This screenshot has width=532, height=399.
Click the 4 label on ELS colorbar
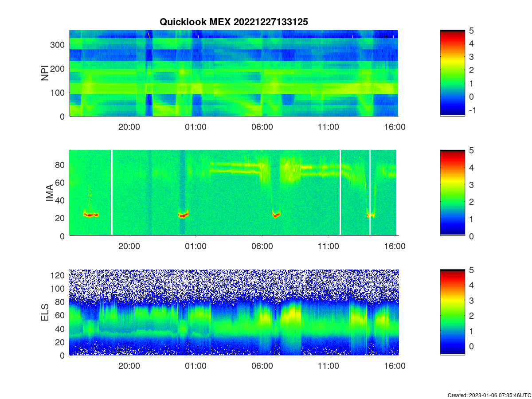point(472,285)
